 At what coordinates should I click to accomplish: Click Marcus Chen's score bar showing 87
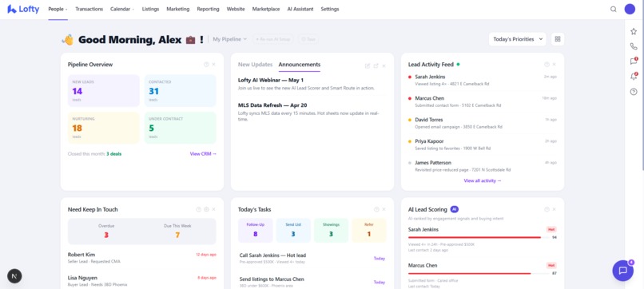point(479,273)
